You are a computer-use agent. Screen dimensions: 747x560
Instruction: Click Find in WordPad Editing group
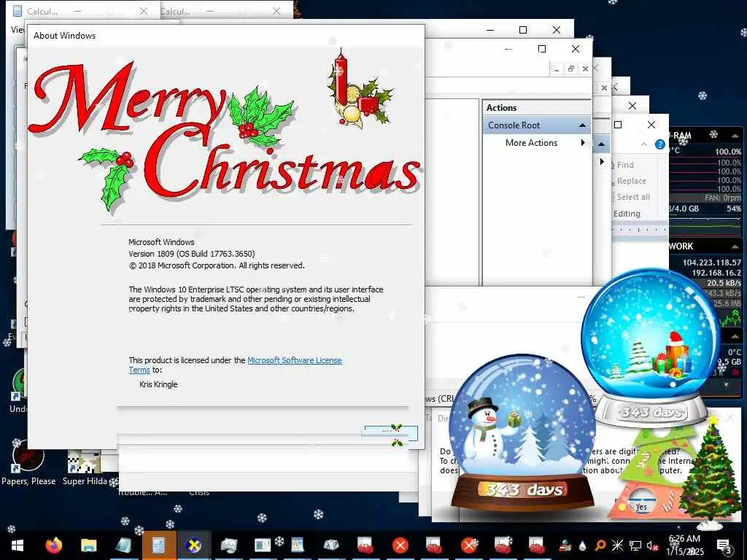tap(625, 165)
